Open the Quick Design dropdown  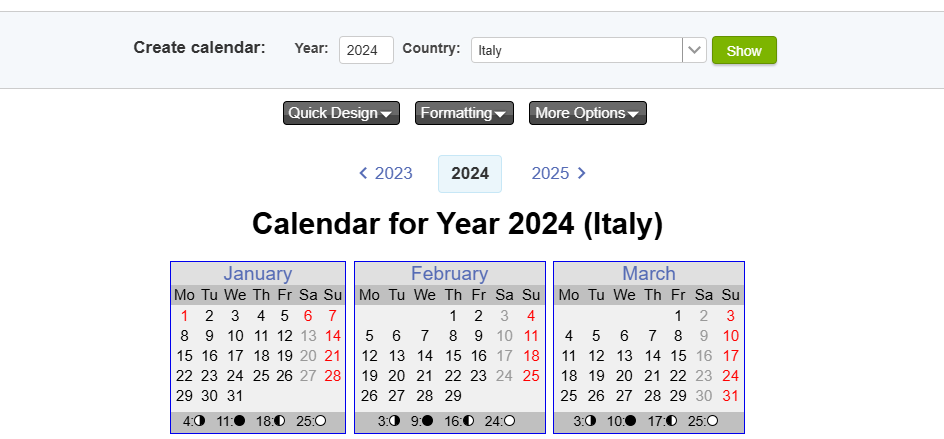(341, 113)
